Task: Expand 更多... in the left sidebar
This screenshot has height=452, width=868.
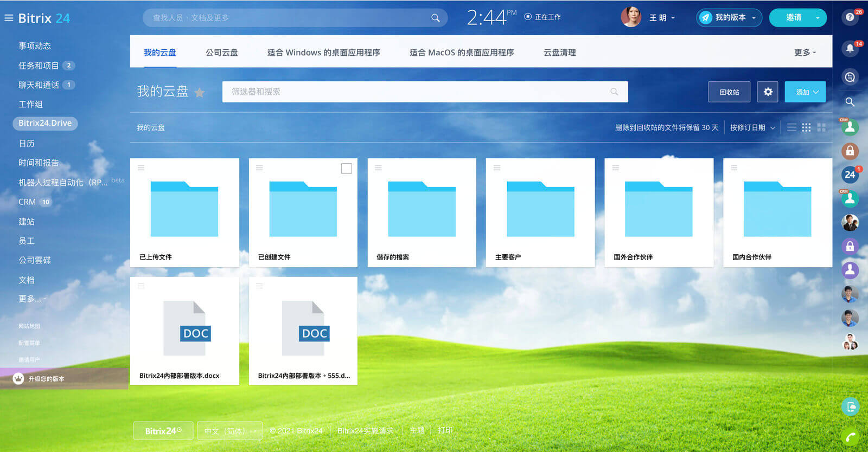Action: point(32,299)
